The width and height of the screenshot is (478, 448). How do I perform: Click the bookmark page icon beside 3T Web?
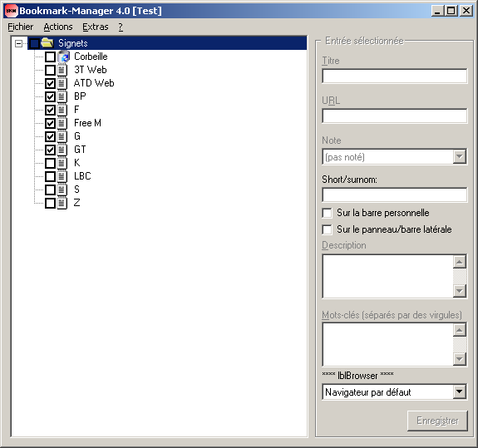pyautogui.click(x=62, y=70)
